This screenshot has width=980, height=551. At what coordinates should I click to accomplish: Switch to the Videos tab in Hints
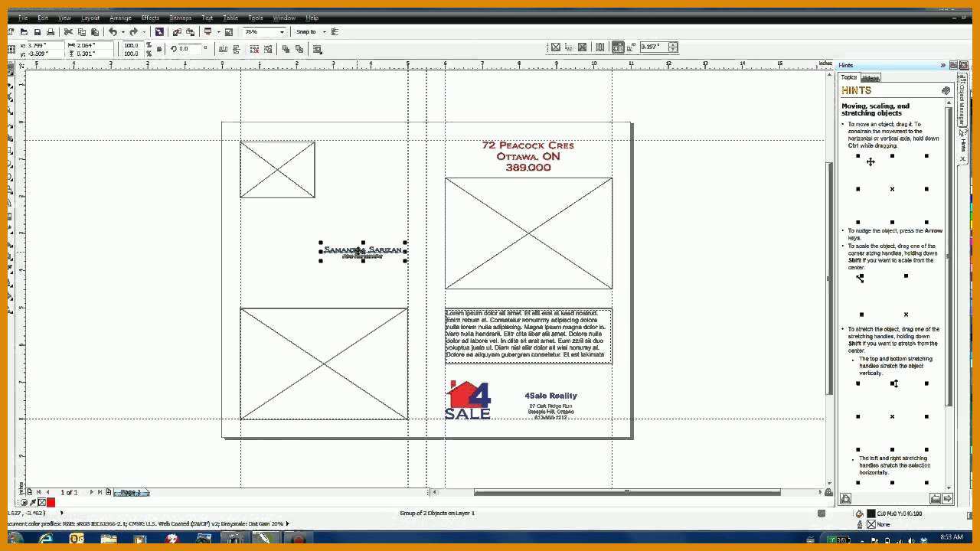pos(871,78)
